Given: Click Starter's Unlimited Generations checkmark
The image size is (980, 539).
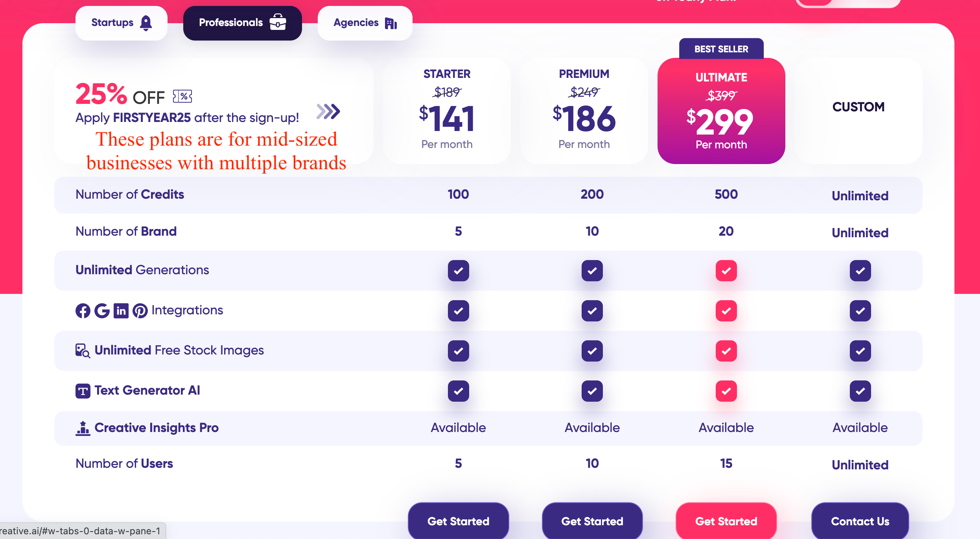Looking at the screenshot, I should pyautogui.click(x=458, y=271).
